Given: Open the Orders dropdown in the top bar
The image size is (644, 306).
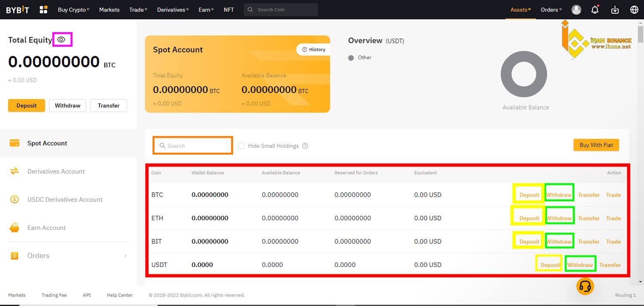Looking at the screenshot, I should coord(551,9).
